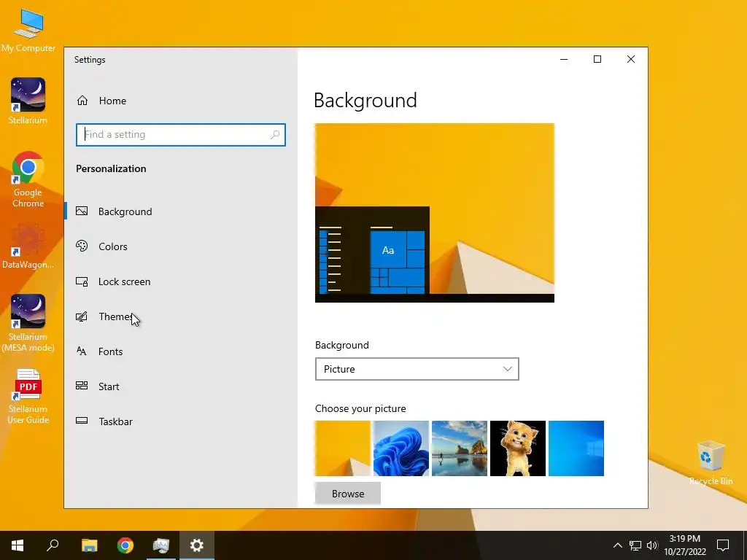This screenshot has width=747, height=560.
Task: Open the monitor app icon on taskbar
Action: click(x=161, y=545)
